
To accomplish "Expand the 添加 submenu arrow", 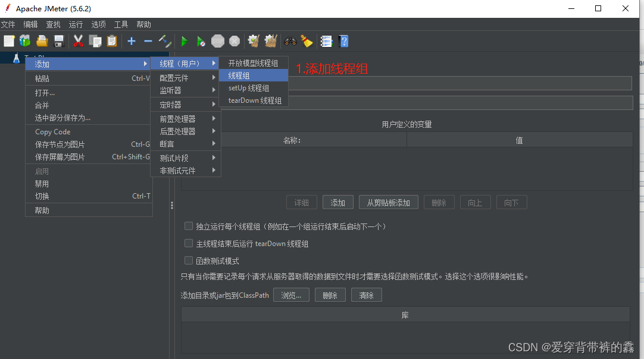I will click(145, 64).
